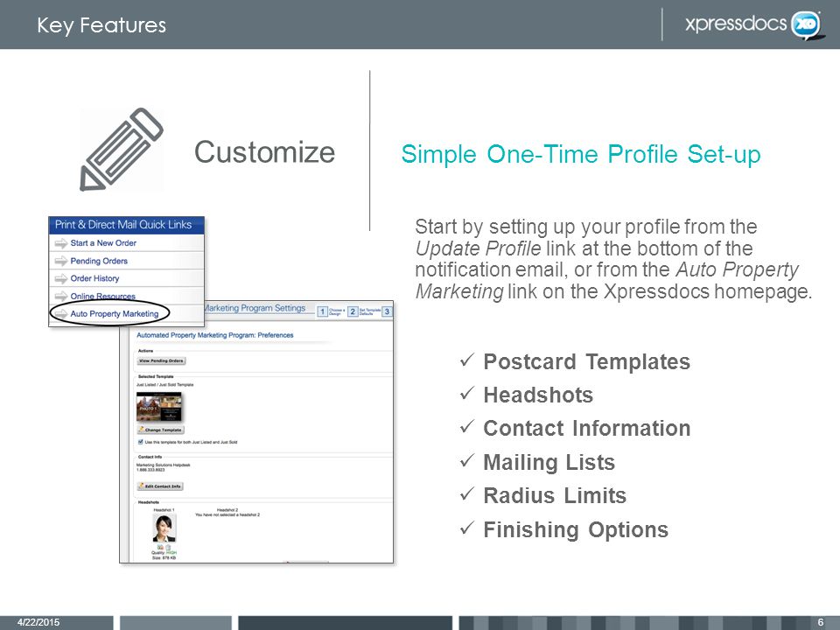
Task: Select the Just Listed postcard template thumbnail
Action: [x=159, y=407]
